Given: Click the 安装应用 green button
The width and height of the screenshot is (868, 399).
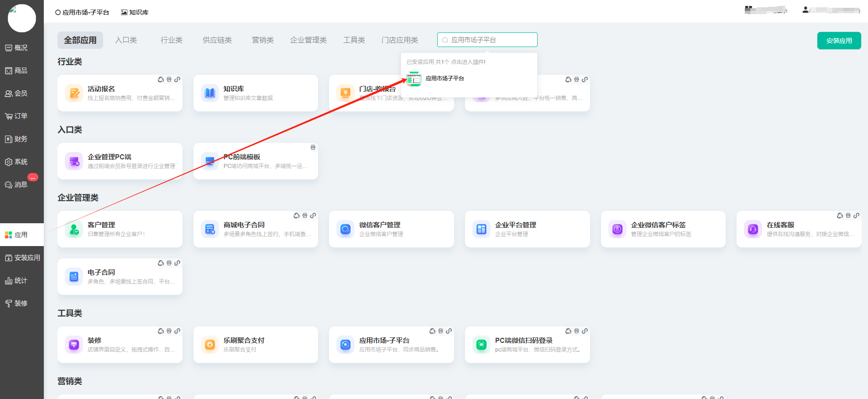Looking at the screenshot, I should [x=838, y=41].
